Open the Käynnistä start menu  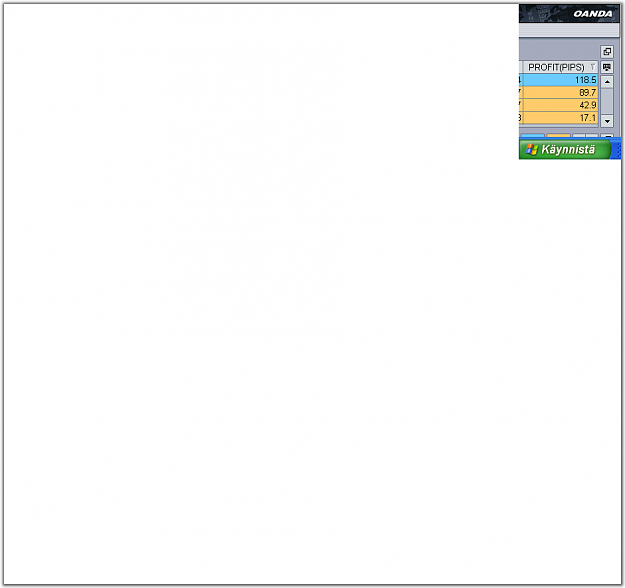565,149
